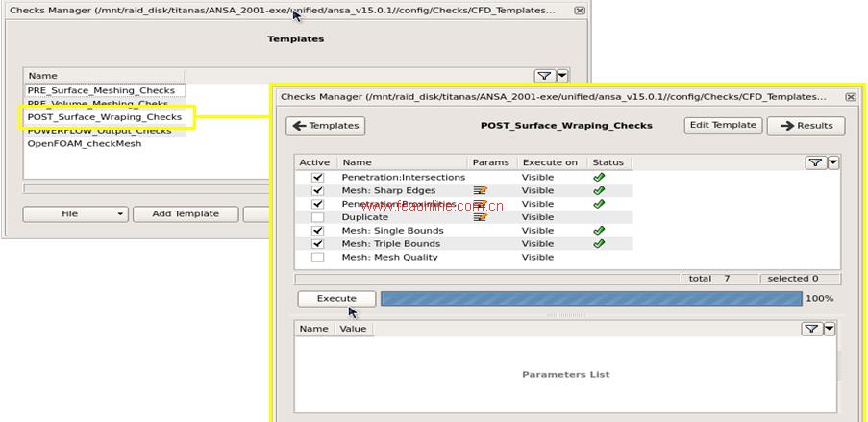
Task: Open the File dropdown button
Action: tap(75, 214)
